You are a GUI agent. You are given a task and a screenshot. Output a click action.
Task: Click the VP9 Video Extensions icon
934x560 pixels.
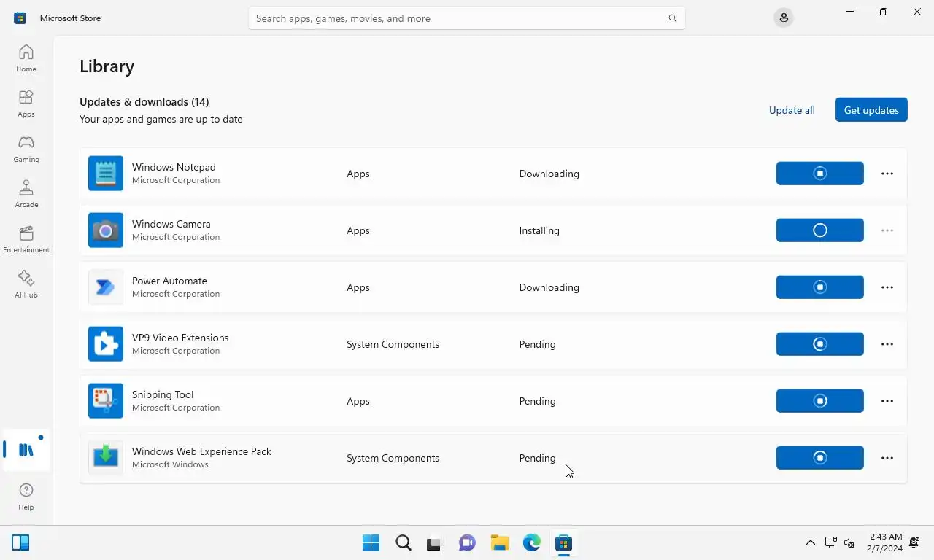point(106,344)
